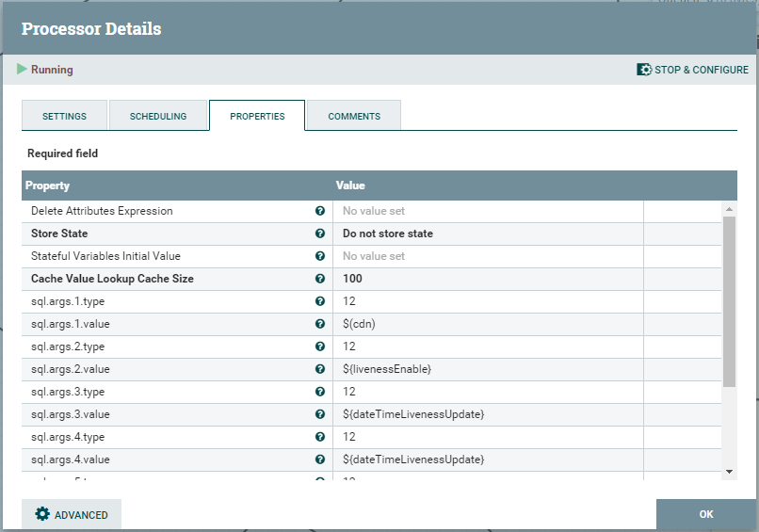Click value 12 of sql.args.2.type

349,347
